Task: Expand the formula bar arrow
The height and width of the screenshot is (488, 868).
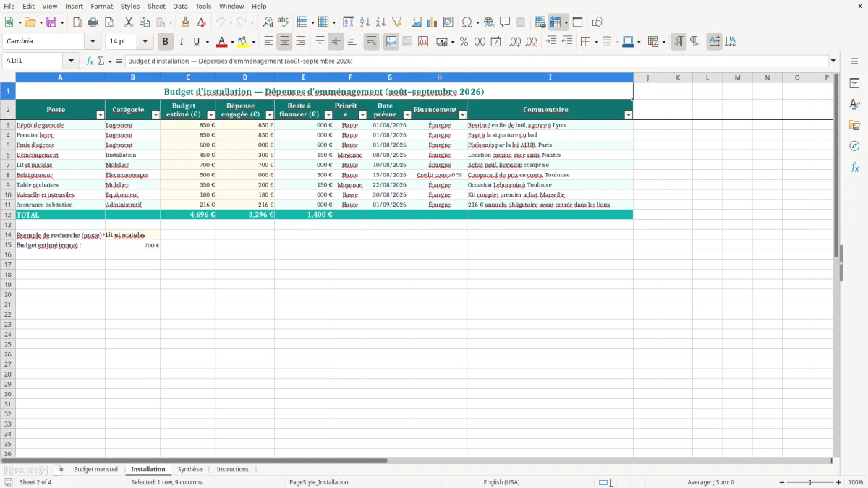Action: (x=833, y=61)
